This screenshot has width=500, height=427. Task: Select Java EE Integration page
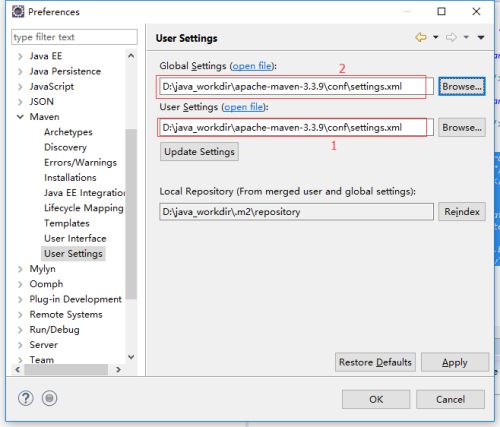coord(84,193)
